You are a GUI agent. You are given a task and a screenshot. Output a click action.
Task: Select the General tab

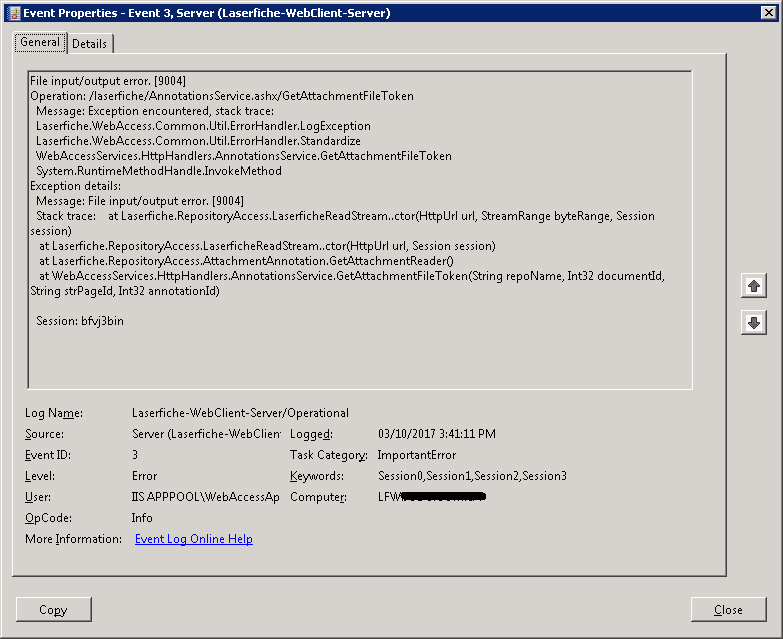point(40,42)
